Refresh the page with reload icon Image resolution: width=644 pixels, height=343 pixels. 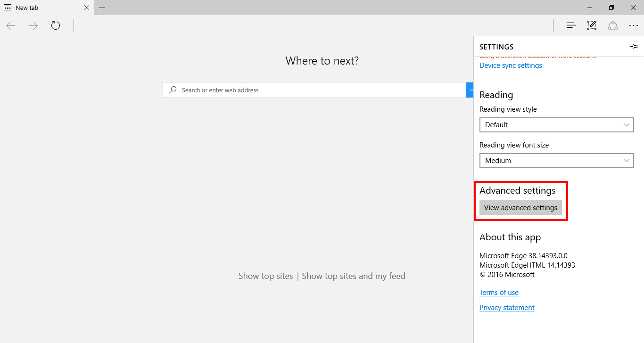point(56,25)
